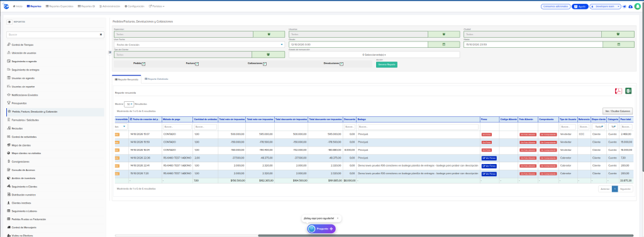Open the notifications bell icon
Viewport: 644px width, 237px height.
pyautogui.click(x=638, y=6)
